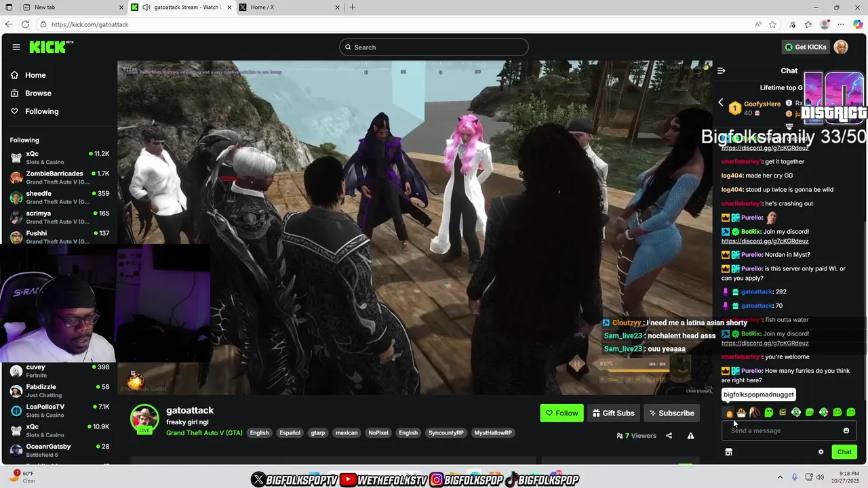Screen dimensions: 868x488
Task: Subscribe to gatoattack
Action: [x=671, y=413]
